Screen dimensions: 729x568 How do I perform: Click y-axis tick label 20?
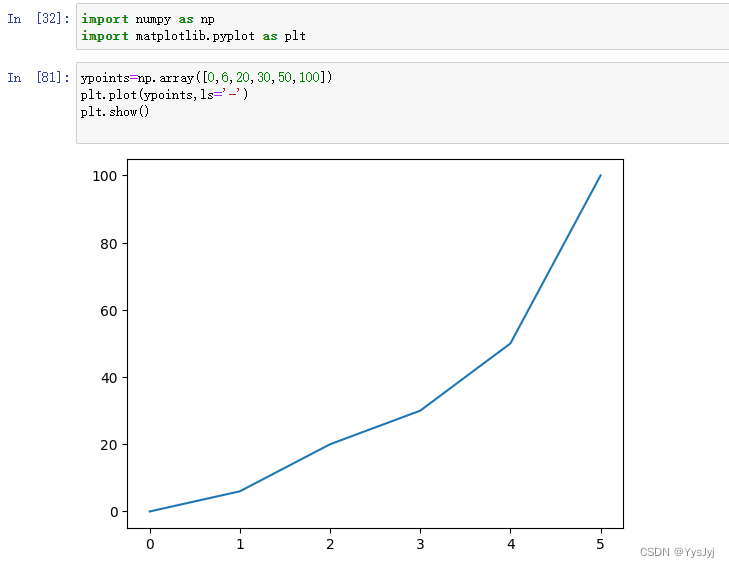109,445
